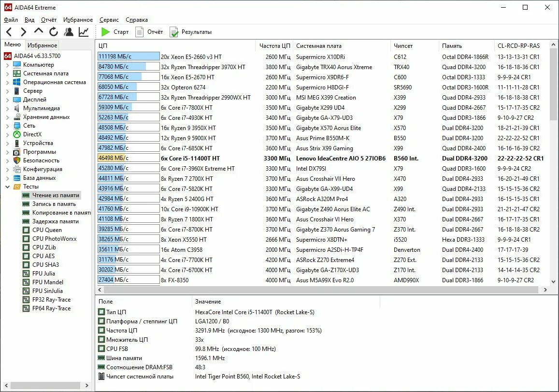This screenshot has width=559, height=392.
Task: Click the Чипсет column header
Action: 415,45
